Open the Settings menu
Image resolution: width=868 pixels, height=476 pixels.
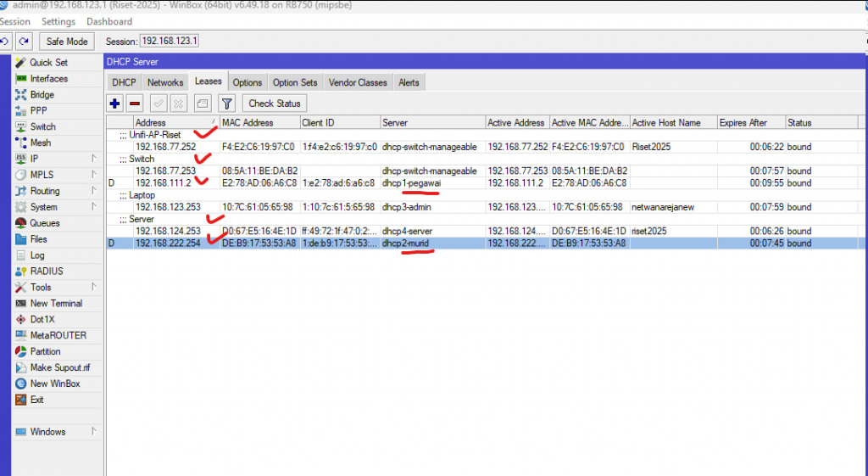point(58,21)
